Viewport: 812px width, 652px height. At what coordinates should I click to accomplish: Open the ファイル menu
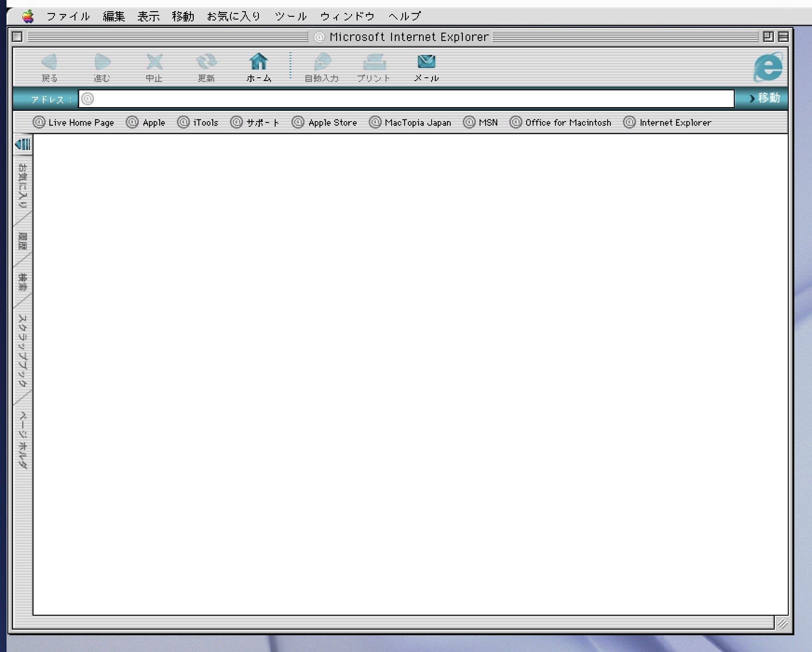point(68,16)
